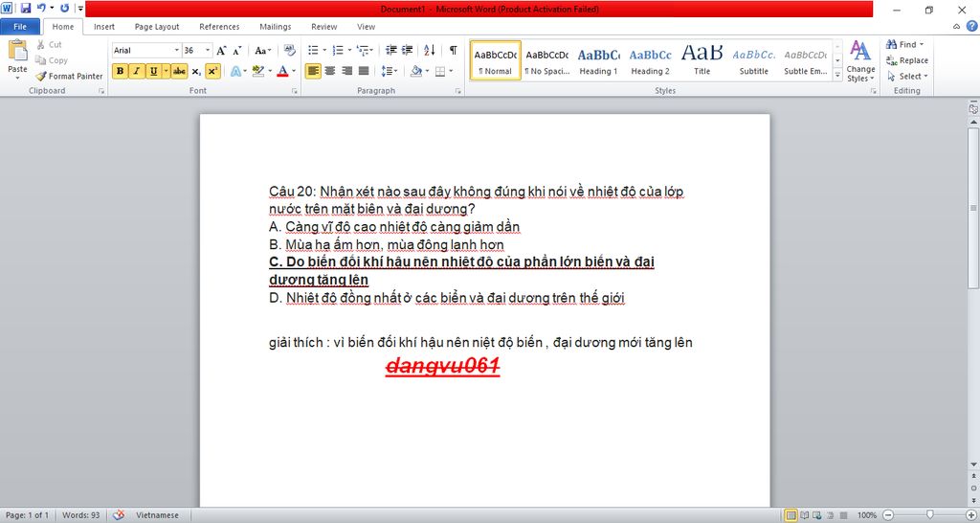Image resolution: width=980 pixels, height=523 pixels.
Task: Apply bullets to the paragraph
Action: 313,51
